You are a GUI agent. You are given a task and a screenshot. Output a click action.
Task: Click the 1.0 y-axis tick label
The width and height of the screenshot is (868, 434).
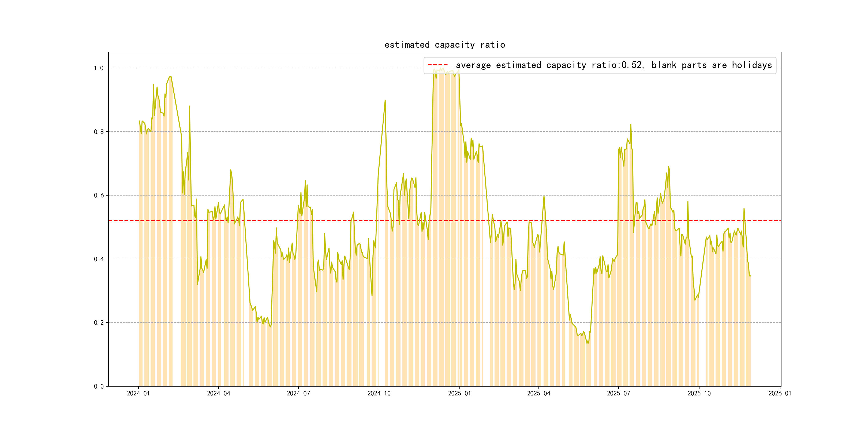pos(98,68)
